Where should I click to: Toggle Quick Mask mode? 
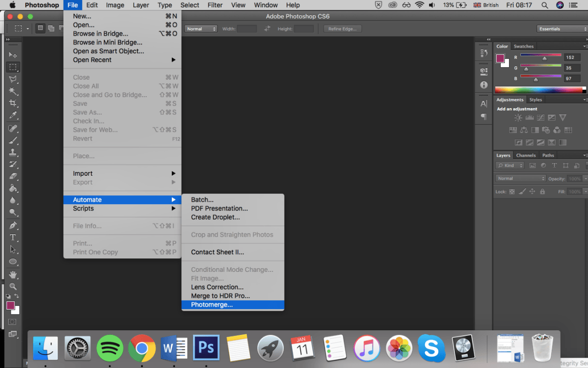12,322
